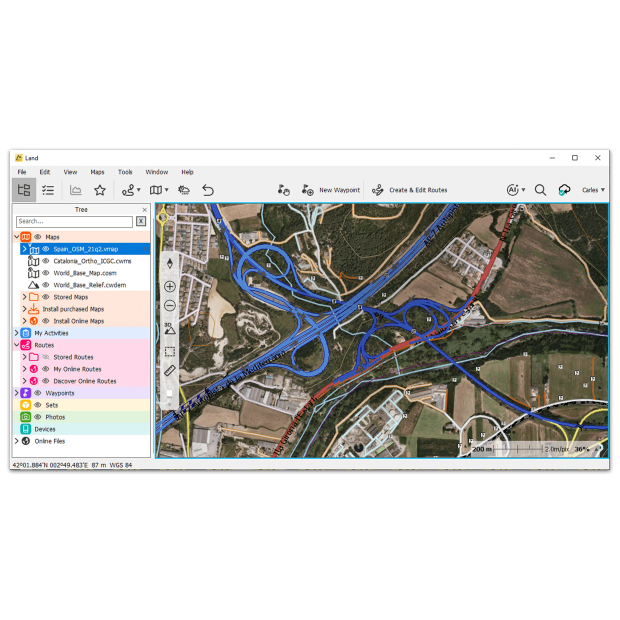Open the graph chart icon in toolbar
This screenshot has height=620, width=620.
[76, 190]
